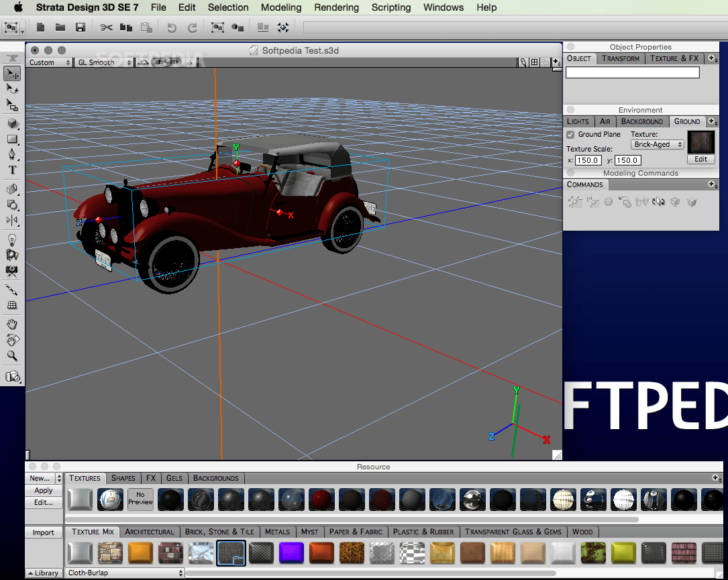Open the Brick-Aged texture dropdown
This screenshot has width=728, height=580.
658,144
